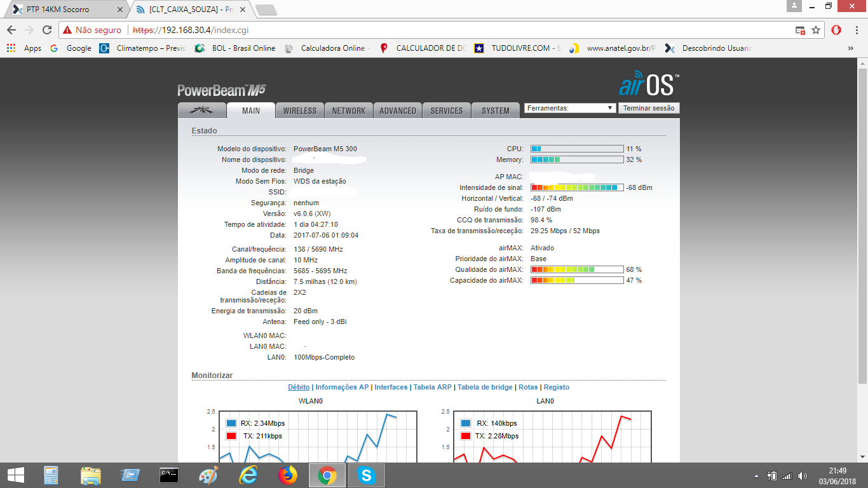Open the Débito monitor link

click(x=299, y=387)
